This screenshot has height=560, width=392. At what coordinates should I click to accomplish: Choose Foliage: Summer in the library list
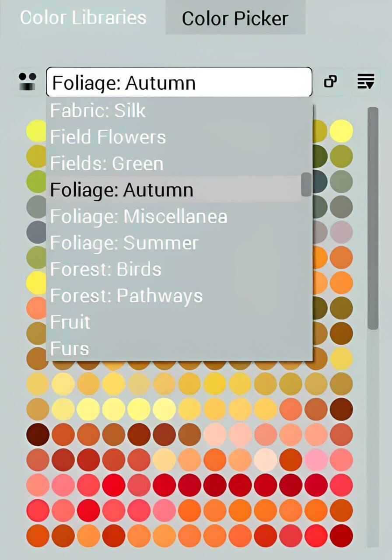(125, 243)
